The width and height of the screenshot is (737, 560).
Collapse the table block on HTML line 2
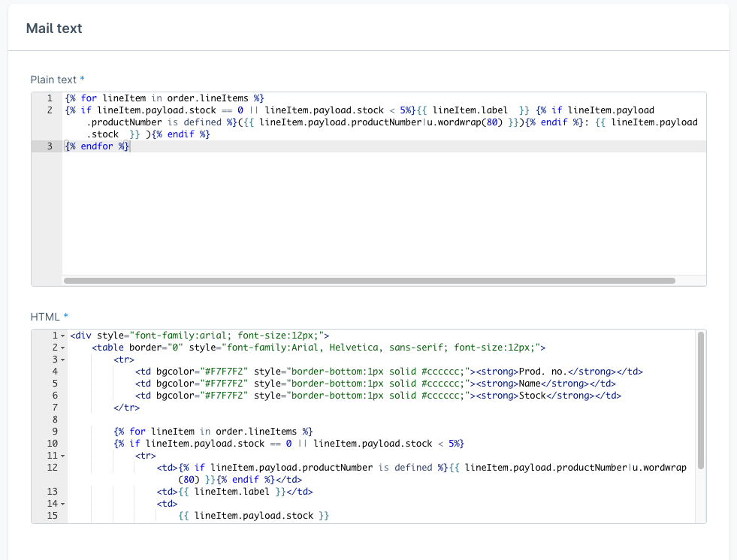click(x=62, y=348)
